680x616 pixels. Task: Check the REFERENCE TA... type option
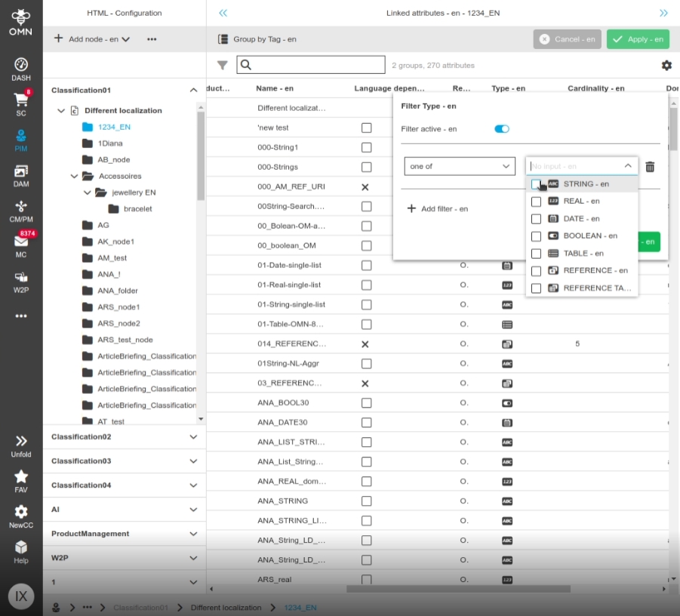[536, 288]
